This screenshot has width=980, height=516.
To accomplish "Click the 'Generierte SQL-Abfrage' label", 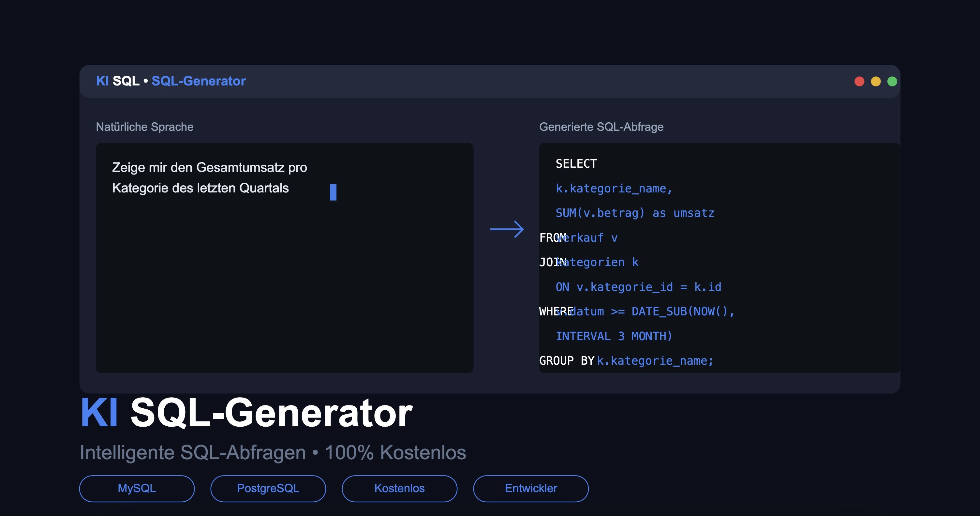I will tap(601, 127).
